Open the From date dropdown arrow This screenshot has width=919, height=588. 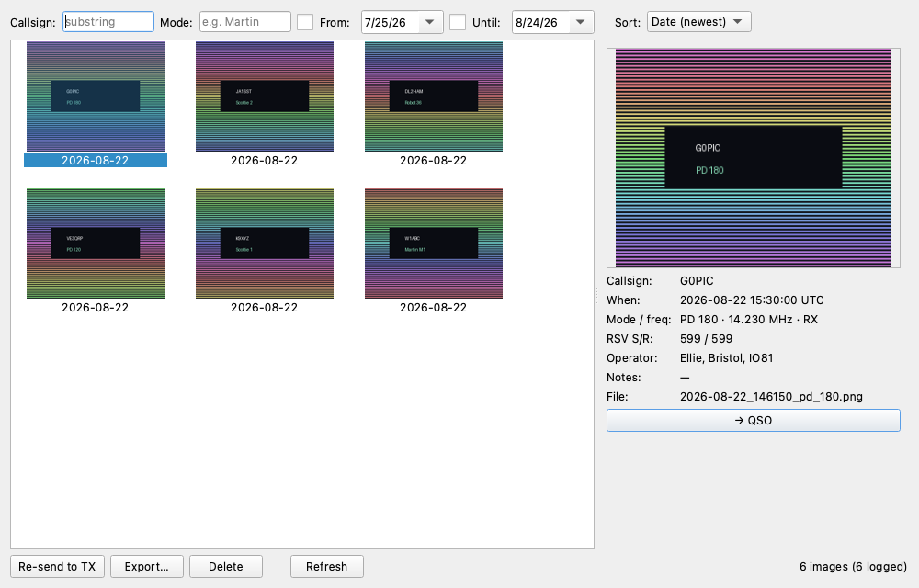[429, 22]
